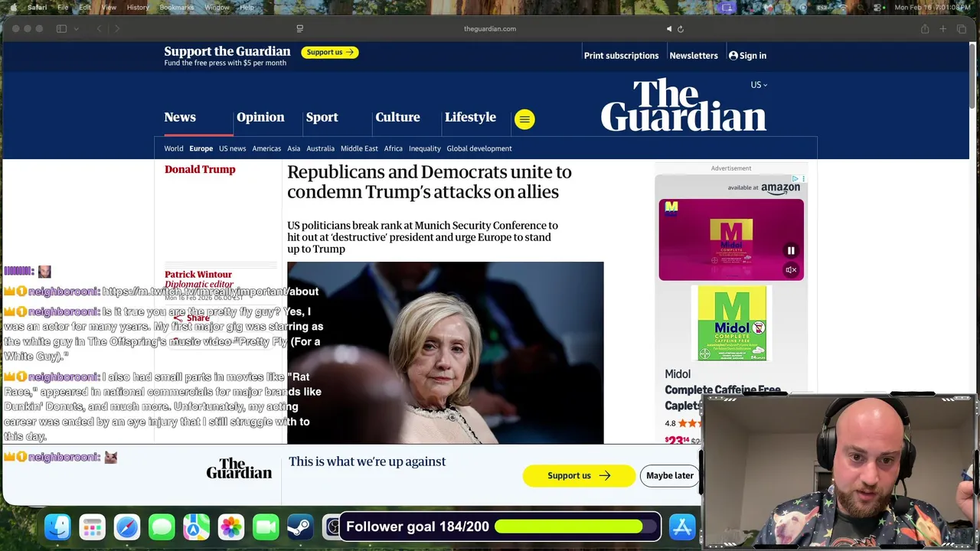Screen dimensions: 980x551
Task: Open History menu in menu bar
Action: coord(138,7)
